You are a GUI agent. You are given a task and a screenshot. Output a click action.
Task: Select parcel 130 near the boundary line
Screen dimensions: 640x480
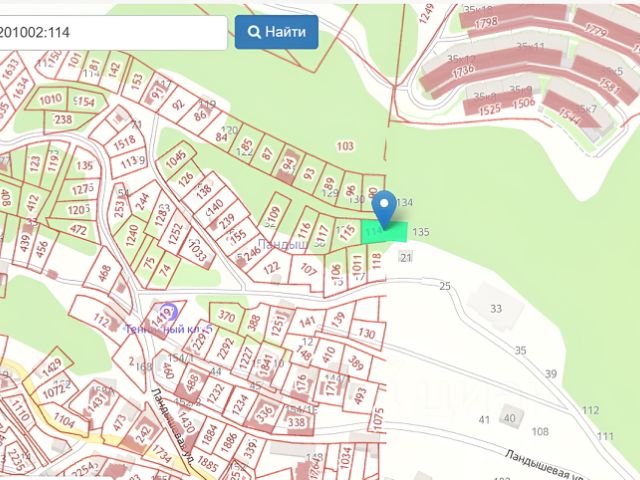[366, 333]
